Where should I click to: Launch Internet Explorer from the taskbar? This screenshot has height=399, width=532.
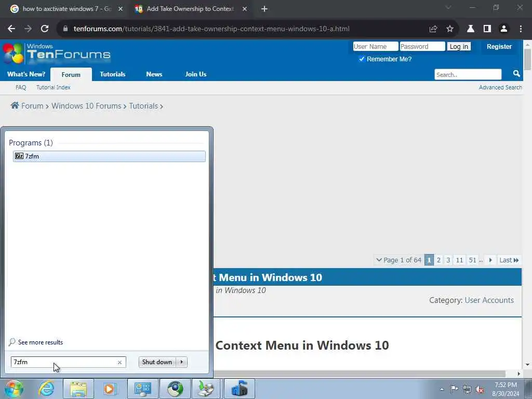point(46,389)
